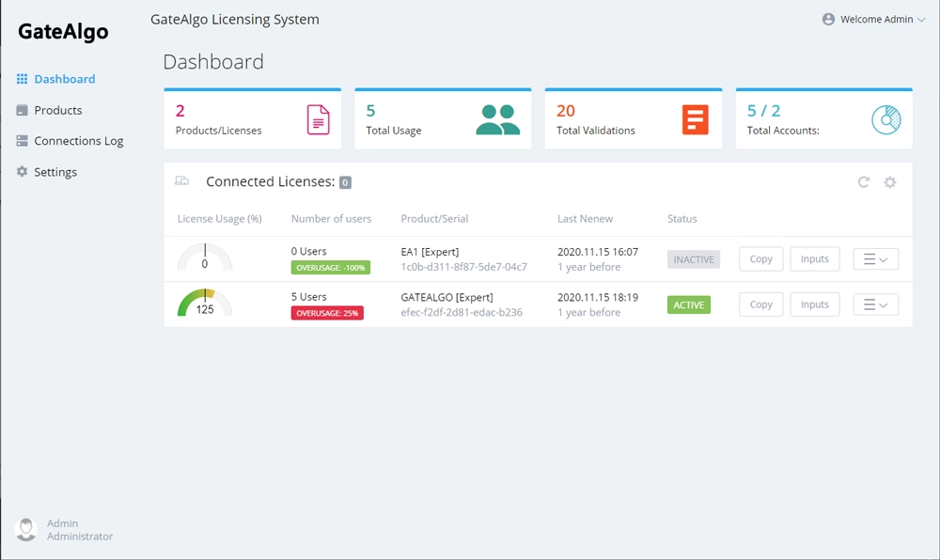Viewport: 940px width, 560px height.
Task: Click the pie chart icon on Total Accounts card
Action: click(x=886, y=119)
